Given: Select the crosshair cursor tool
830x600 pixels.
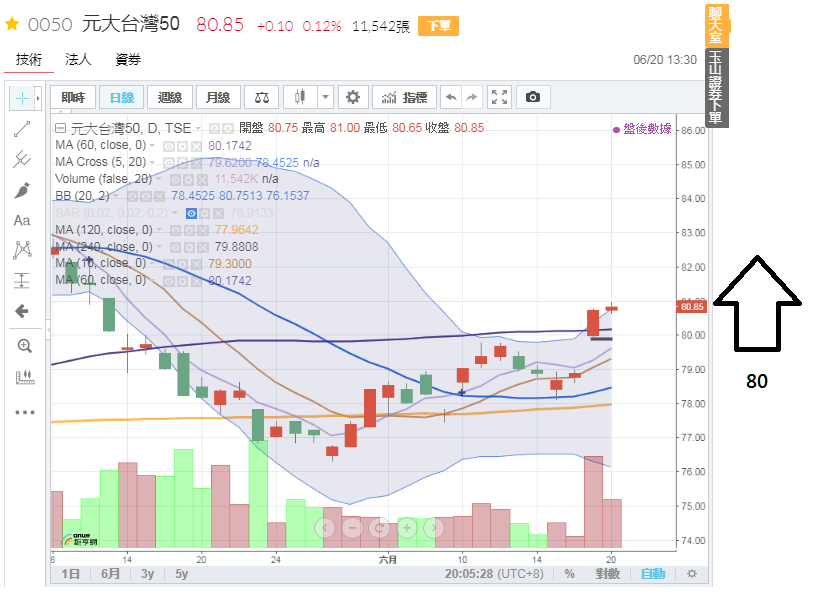Looking at the screenshot, I should pos(22,98).
